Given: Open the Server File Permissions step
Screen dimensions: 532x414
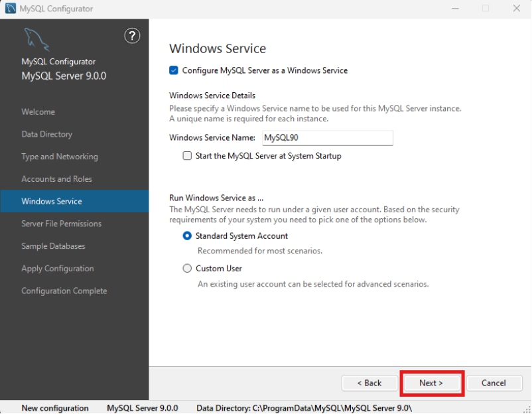Looking at the screenshot, I should (62, 224).
